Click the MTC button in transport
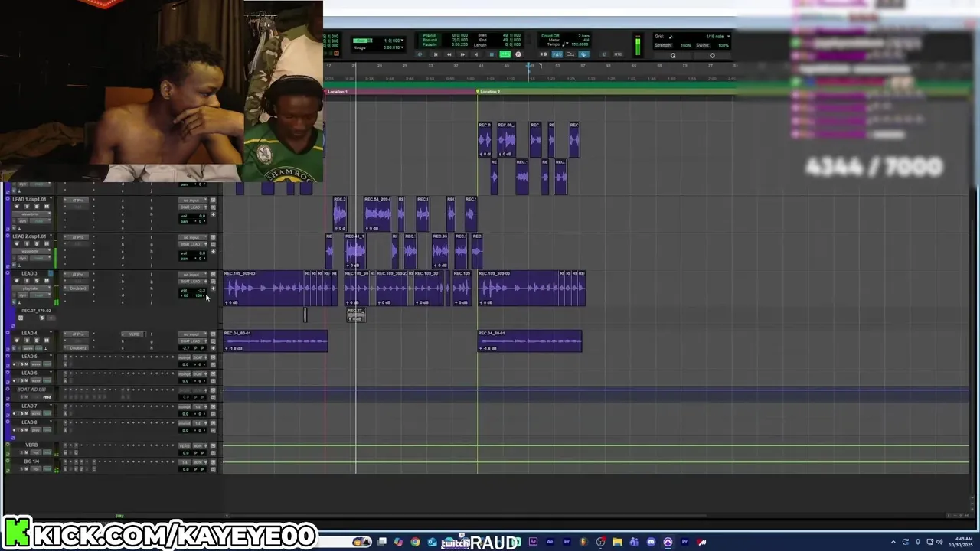 (x=618, y=54)
